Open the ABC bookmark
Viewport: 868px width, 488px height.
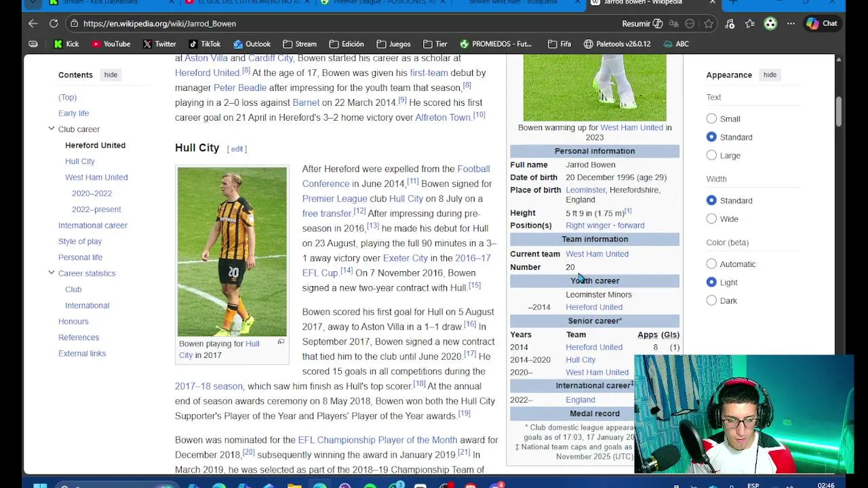676,44
